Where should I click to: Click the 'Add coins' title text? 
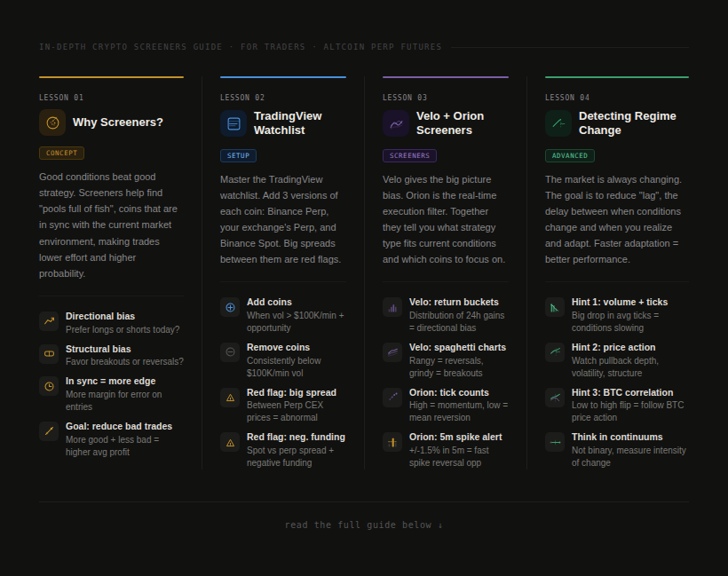pos(269,302)
